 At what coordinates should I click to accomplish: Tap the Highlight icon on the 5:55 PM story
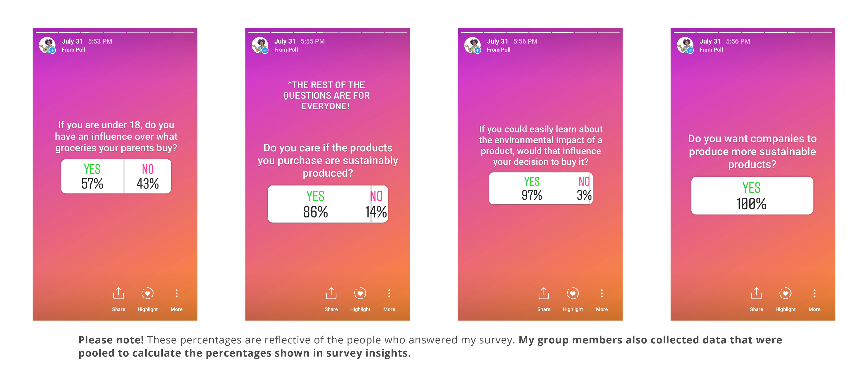[x=360, y=293]
